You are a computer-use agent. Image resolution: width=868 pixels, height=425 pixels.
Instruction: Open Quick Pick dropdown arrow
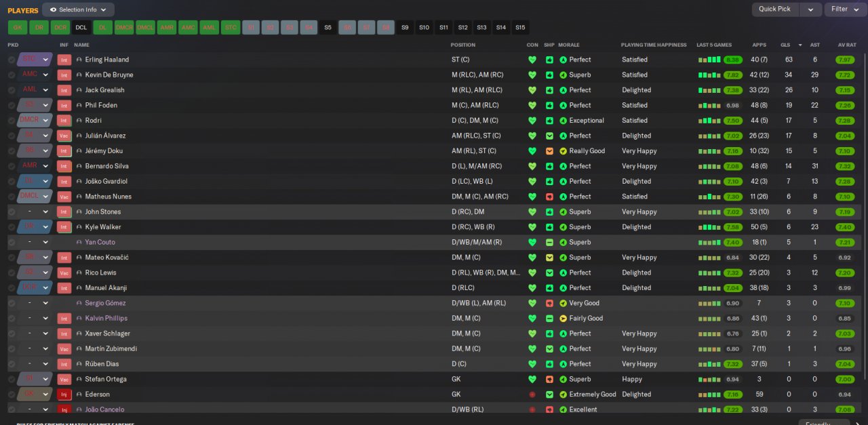(810, 9)
